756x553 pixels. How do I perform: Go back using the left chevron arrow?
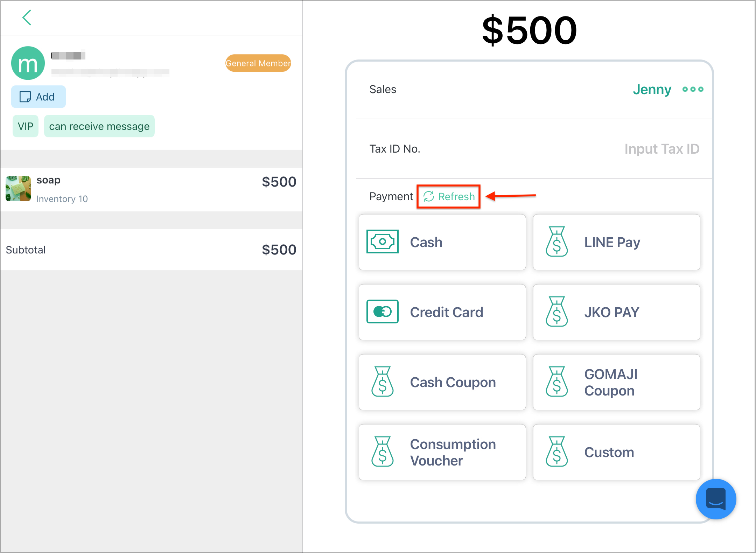tap(27, 17)
